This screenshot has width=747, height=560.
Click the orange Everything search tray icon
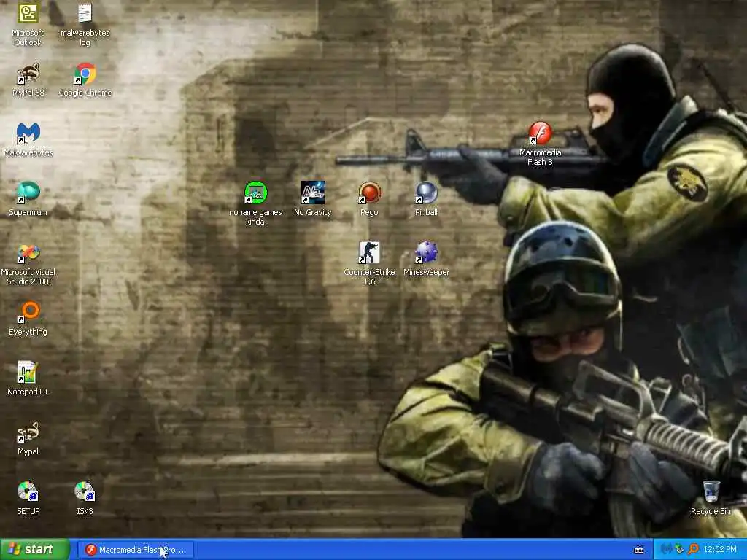(x=693, y=550)
